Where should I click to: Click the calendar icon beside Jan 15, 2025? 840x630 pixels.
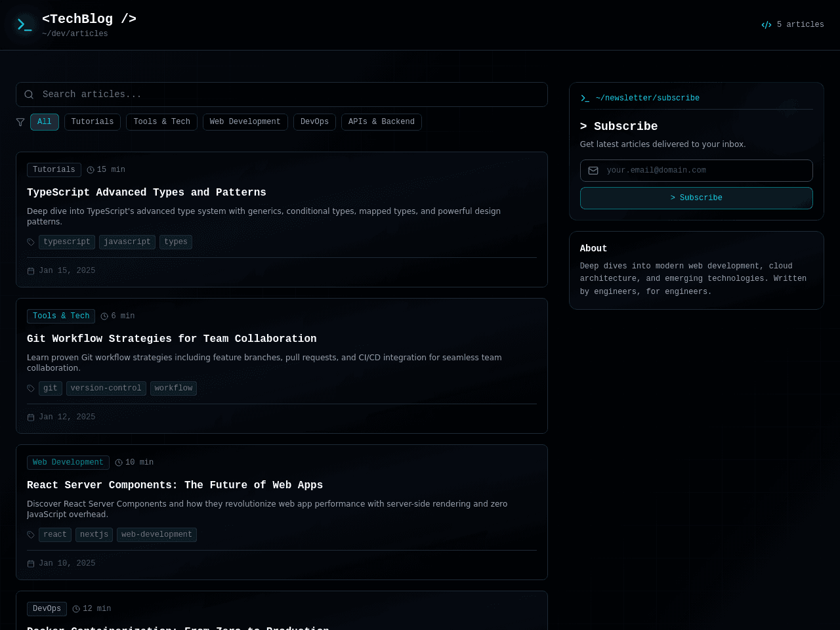pos(31,271)
